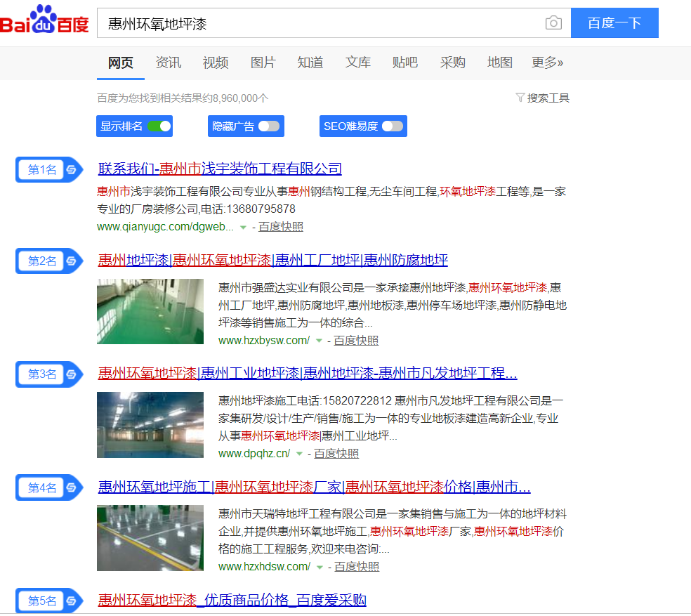Screen dimensions: 691x616
Task: Open result 联系我们-惠州市浅宇装饰工程有限公司
Action: point(220,169)
